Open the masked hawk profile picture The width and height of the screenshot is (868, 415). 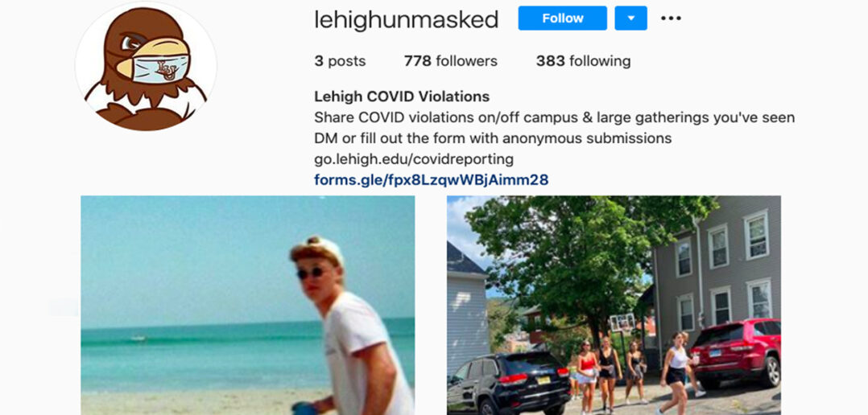tap(146, 66)
